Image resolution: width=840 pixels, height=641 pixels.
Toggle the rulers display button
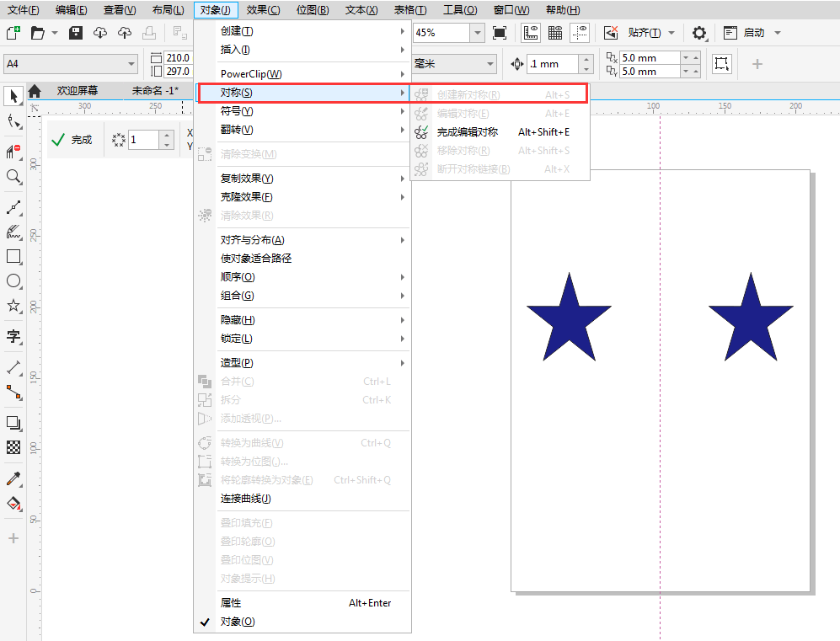click(531, 32)
